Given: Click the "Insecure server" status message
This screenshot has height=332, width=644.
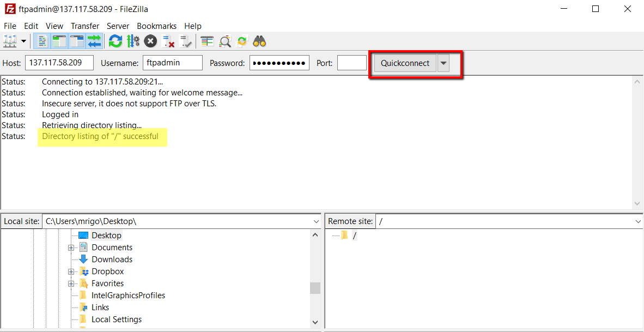Looking at the screenshot, I should coord(129,104).
